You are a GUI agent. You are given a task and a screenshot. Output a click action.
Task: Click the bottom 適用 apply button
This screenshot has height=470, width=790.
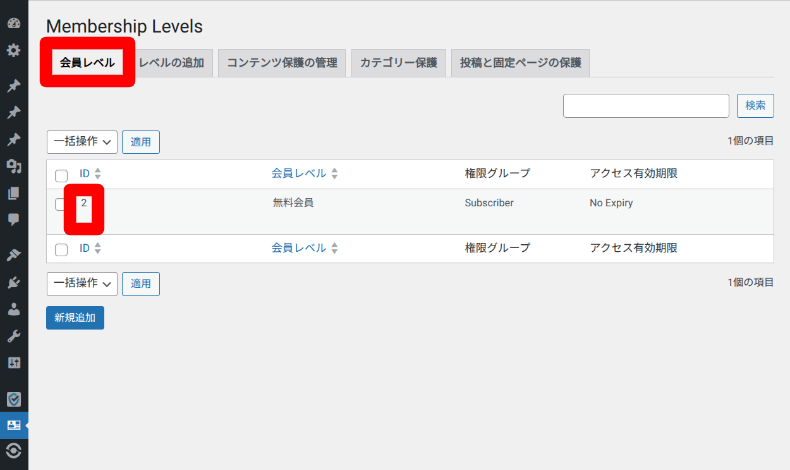click(x=141, y=284)
